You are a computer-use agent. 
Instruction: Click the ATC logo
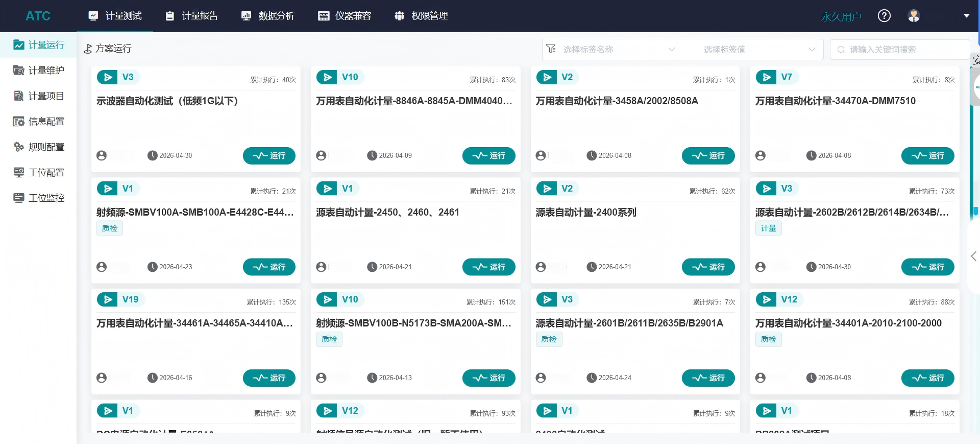pyautogui.click(x=38, y=16)
